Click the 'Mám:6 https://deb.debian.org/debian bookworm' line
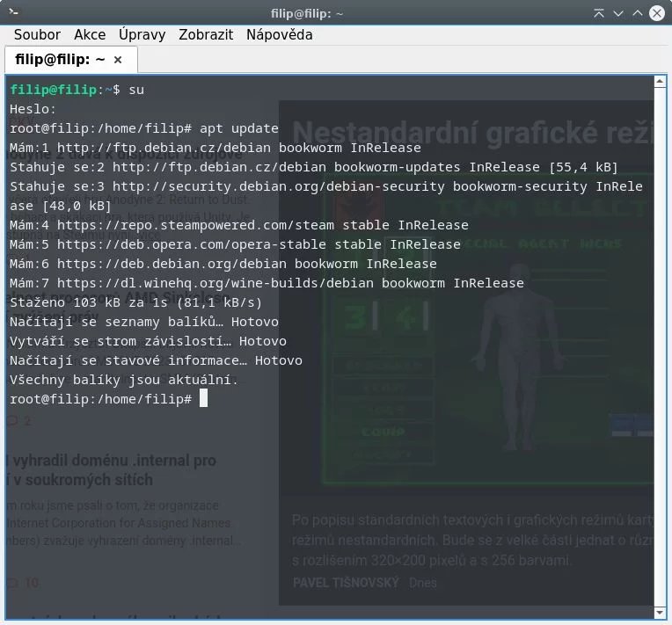672x625 pixels. pyautogui.click(x=223, y=264)
